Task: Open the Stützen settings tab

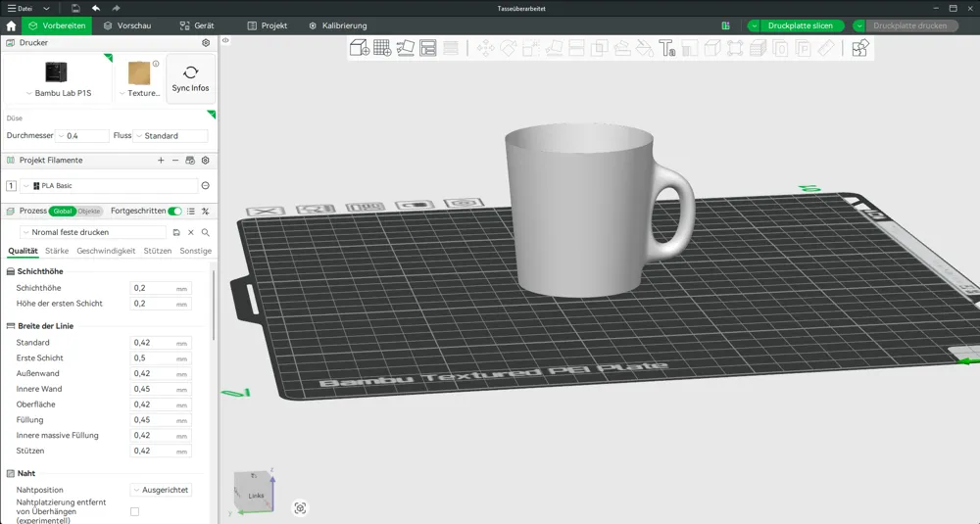Action: pos(158,251)
